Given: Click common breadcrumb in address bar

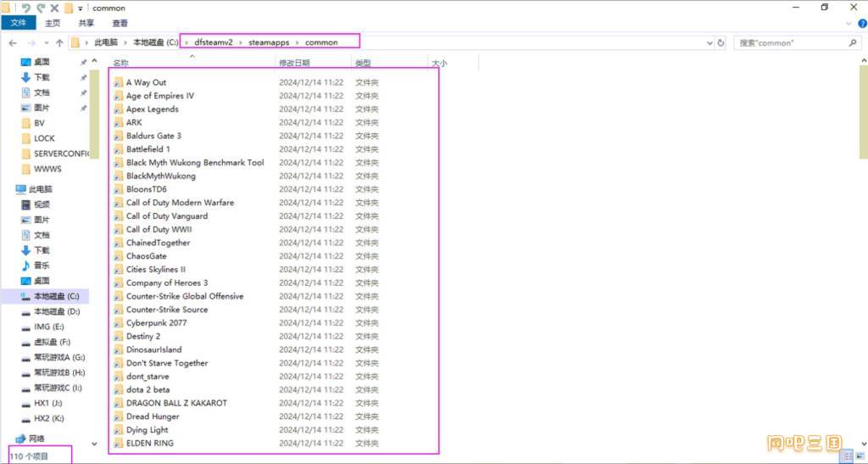Looking at the screenshot, I should click(x=321, y=42).
